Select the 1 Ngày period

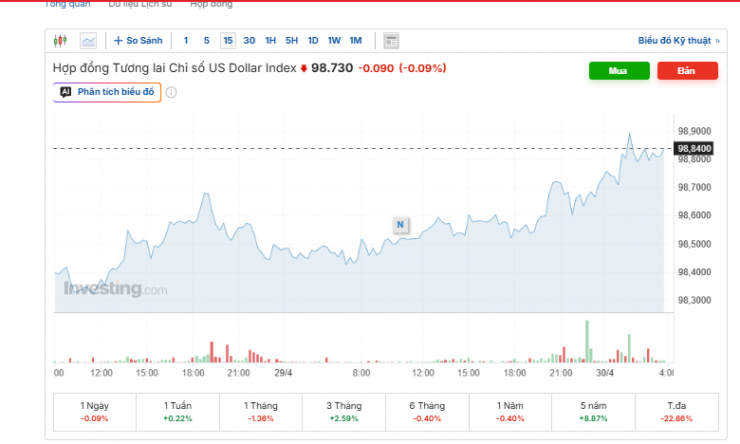pyautogui.click(x=94, y=412)
